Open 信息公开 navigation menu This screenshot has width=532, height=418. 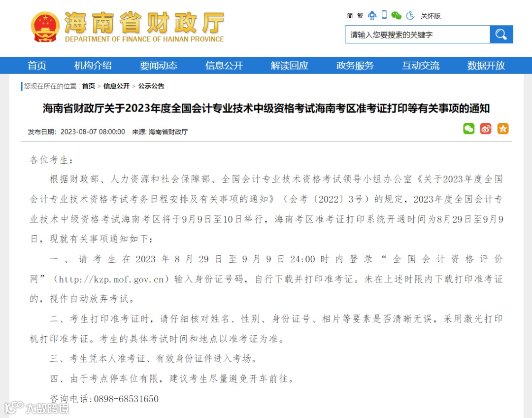click(224, 65)
